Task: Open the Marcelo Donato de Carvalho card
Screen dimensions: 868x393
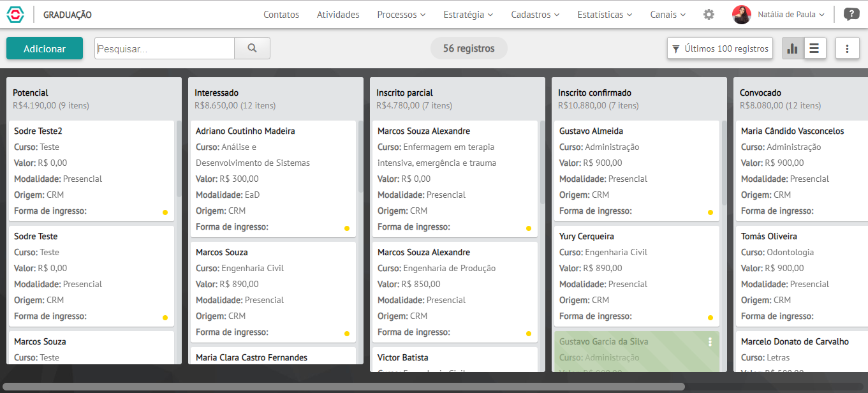Action: 802,352
